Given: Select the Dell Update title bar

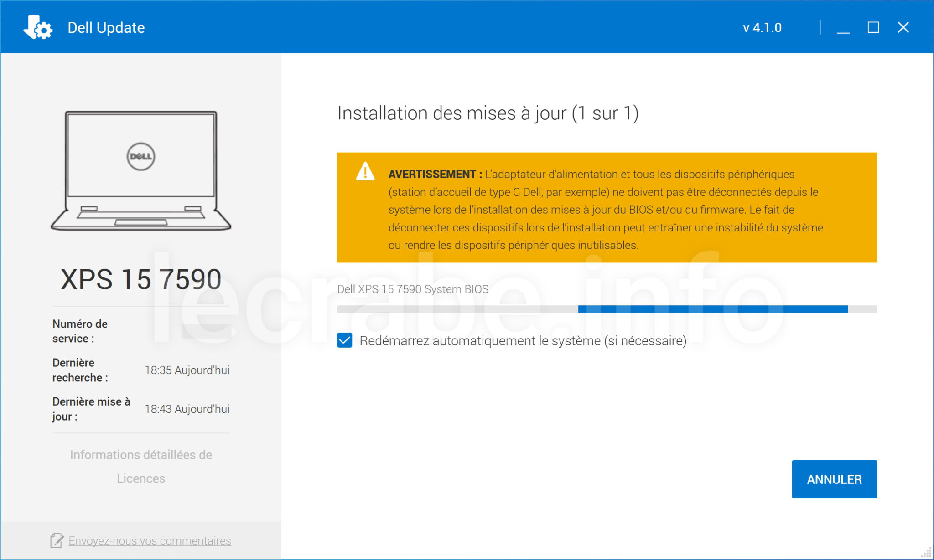Looking at the screenshot, I should tap(106, 27).
